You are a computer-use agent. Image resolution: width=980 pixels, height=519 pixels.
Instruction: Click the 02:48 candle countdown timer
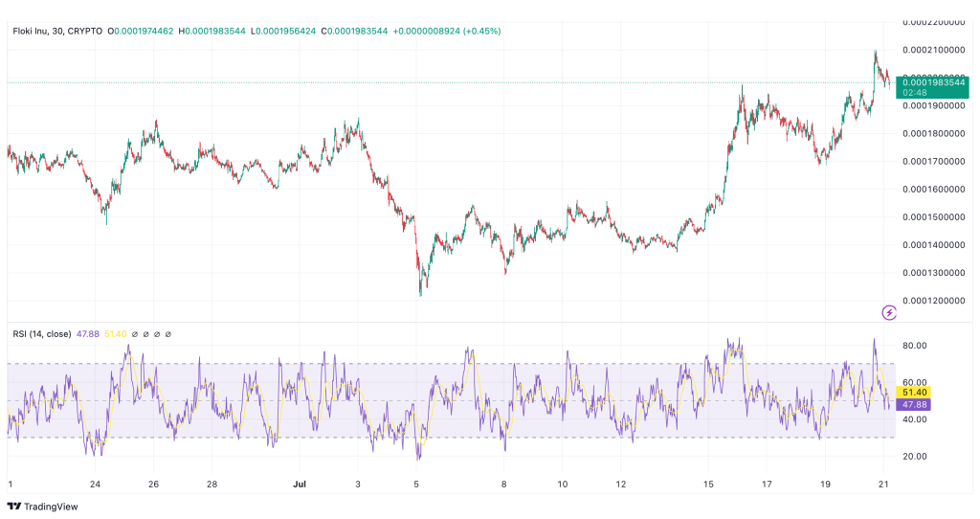915,93
